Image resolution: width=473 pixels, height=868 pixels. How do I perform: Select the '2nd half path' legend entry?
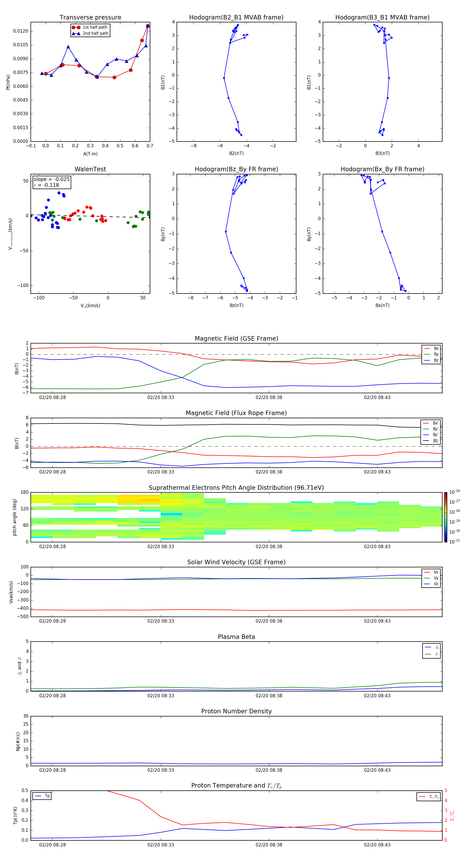point(90,33)
